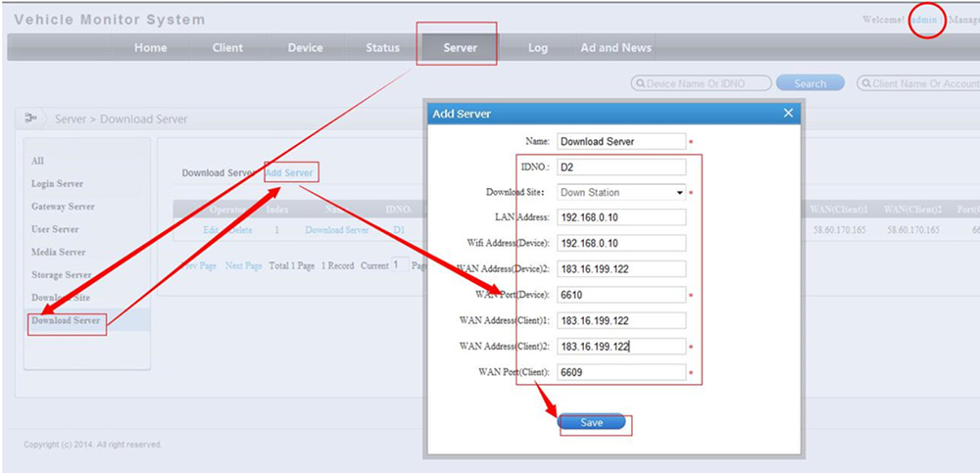Click the D1 IDNO table cell
Viewport: 980px width, 473px height.
point(399,230)
